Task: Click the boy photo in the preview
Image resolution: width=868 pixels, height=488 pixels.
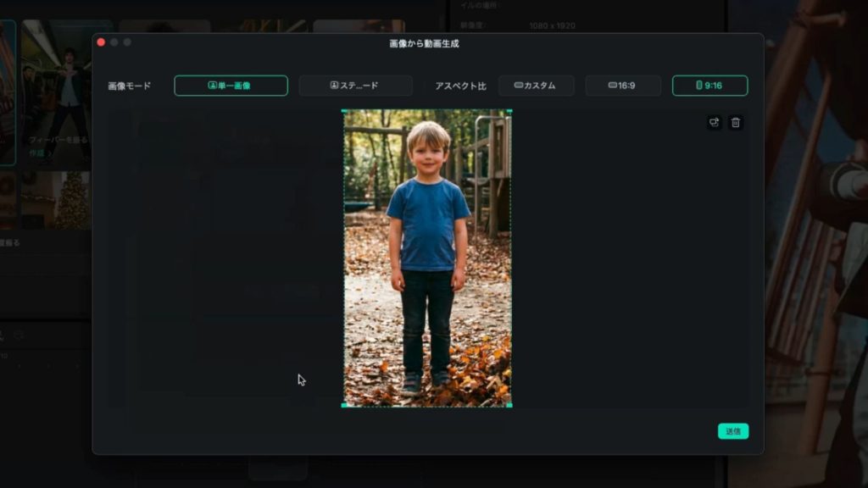Action: pos(427,254)
